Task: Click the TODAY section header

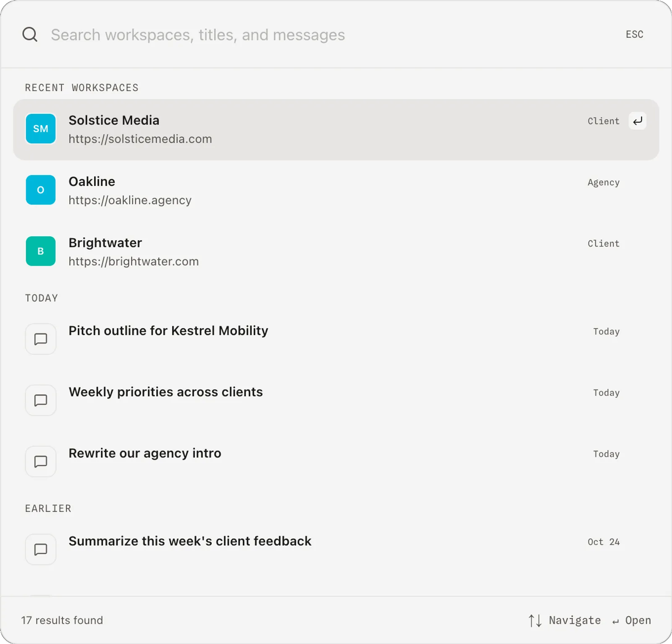Action: pyautogui.click(x=41, y=298)
